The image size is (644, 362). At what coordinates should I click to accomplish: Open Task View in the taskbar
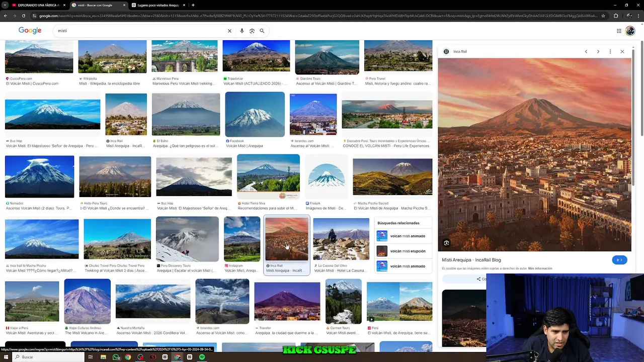pos(91,357)
